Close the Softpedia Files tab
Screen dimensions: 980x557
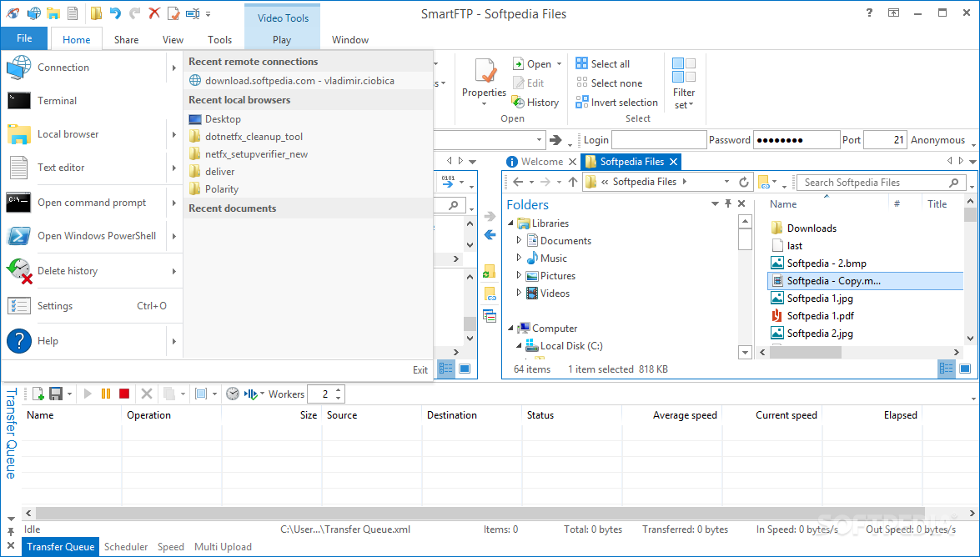click(673, 162)
